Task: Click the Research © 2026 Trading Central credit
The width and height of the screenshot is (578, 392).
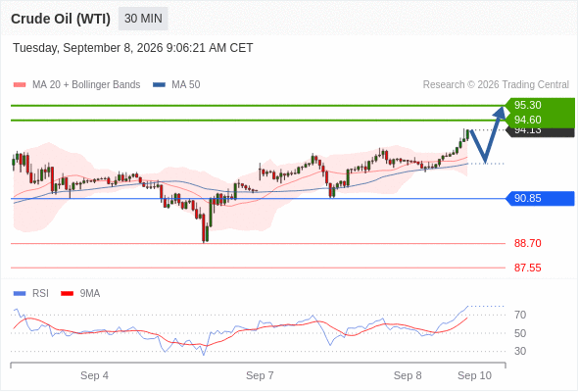Action: (496, 85)
